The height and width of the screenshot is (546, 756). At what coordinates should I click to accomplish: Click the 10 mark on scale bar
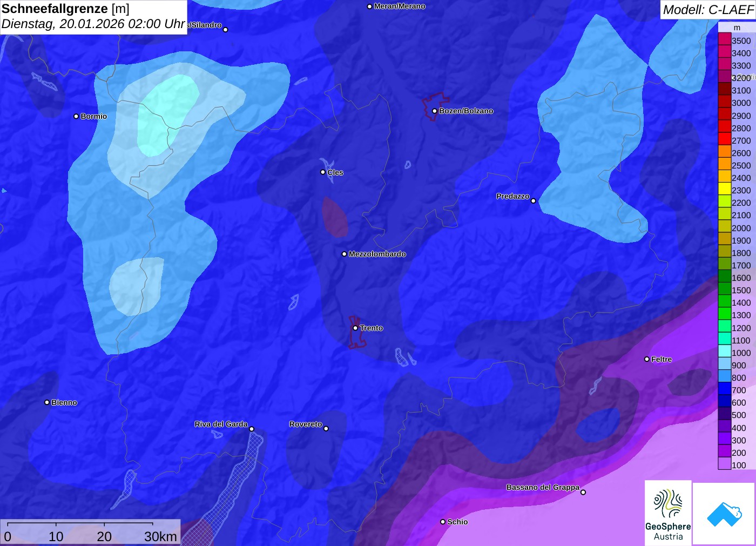(x=56, y=536)
